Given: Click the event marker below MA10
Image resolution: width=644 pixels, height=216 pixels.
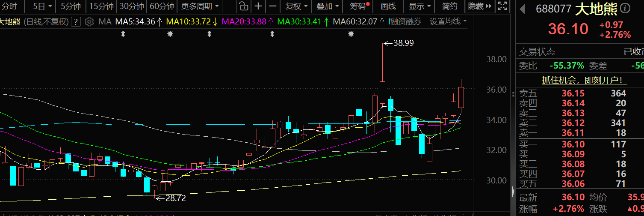Looking at the screenshot, I should pos(170,34).
